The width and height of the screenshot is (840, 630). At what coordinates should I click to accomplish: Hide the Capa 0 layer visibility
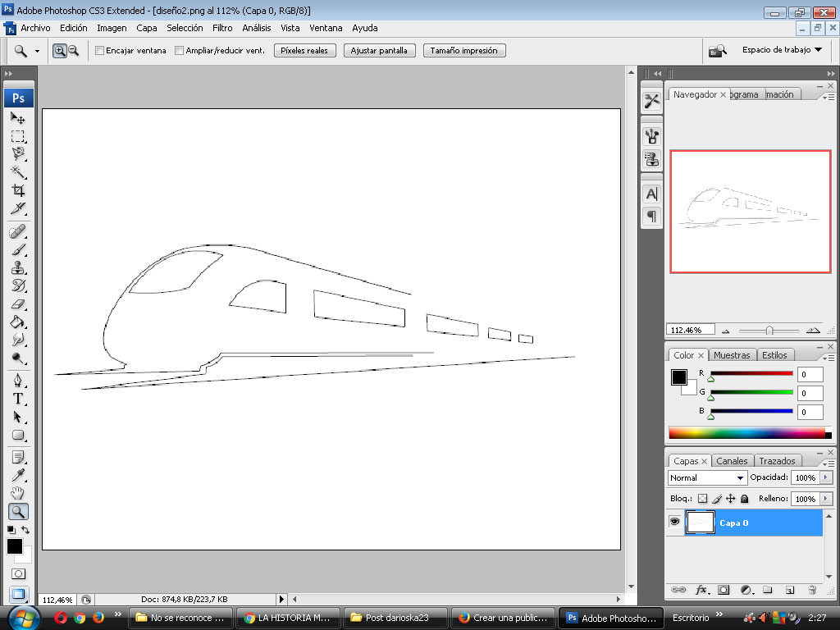pos(674,522)
